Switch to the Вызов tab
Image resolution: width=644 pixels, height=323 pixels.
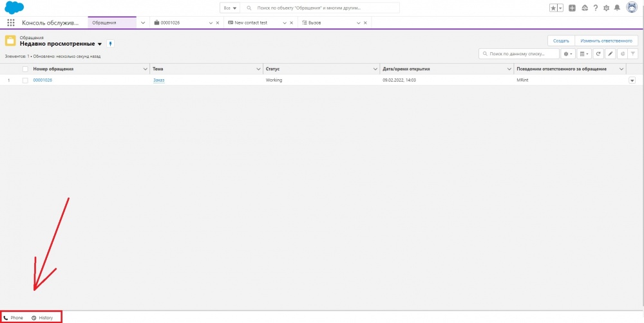tap(316, 23)
